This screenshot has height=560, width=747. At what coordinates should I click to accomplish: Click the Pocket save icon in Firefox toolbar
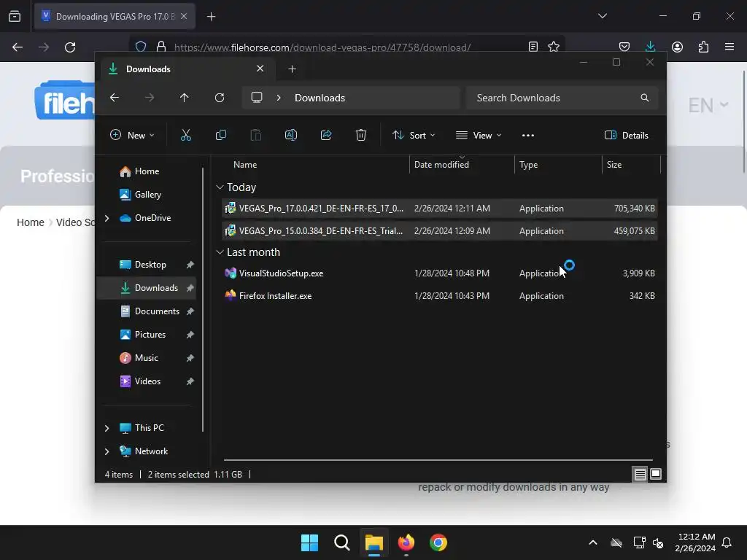(624, 47)
